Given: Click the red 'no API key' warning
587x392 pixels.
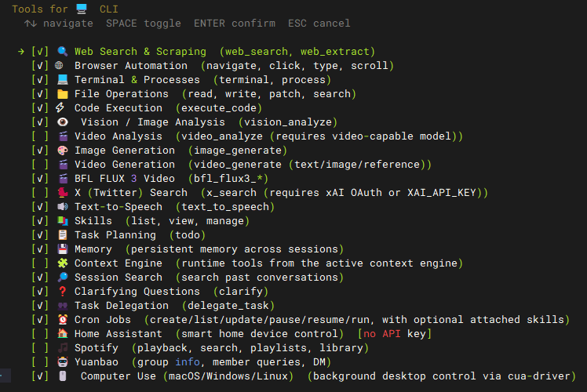Looking at the screenshot, I should 395,334.
